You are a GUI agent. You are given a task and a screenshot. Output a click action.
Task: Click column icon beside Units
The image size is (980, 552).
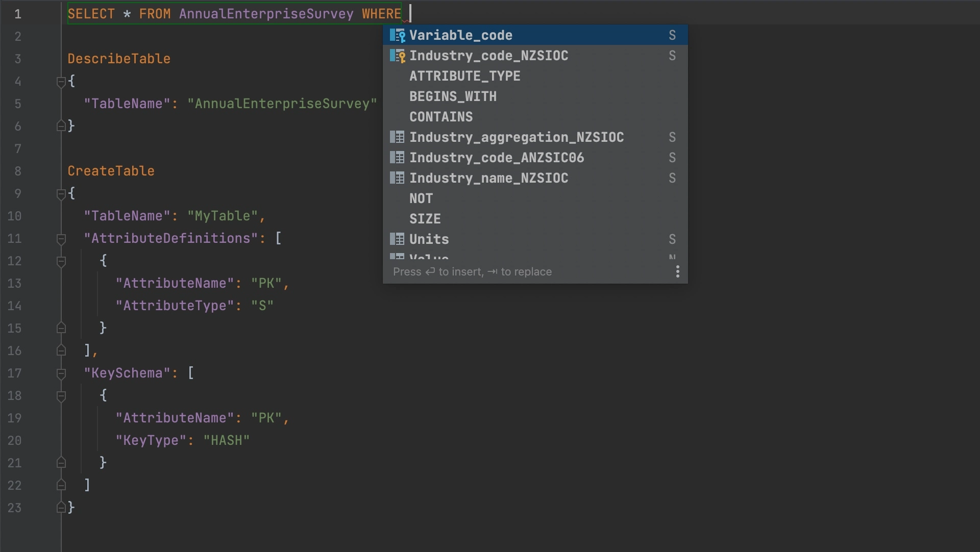point(397,239)
